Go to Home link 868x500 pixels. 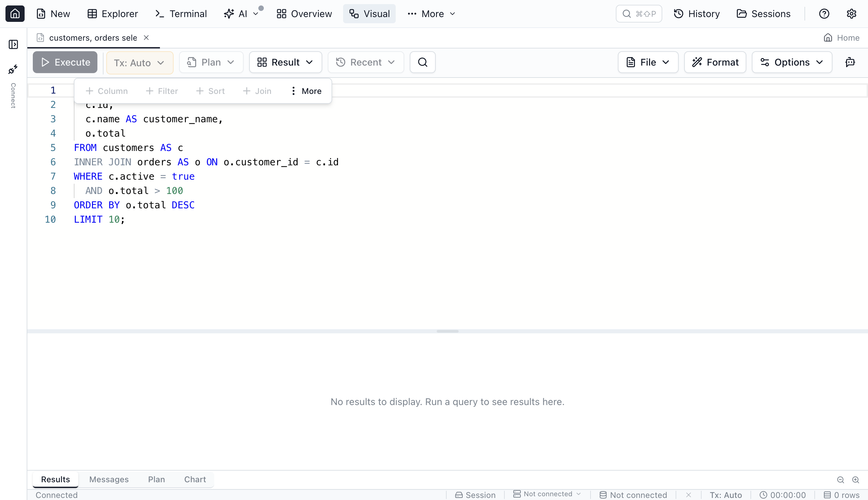pos(842,38)
